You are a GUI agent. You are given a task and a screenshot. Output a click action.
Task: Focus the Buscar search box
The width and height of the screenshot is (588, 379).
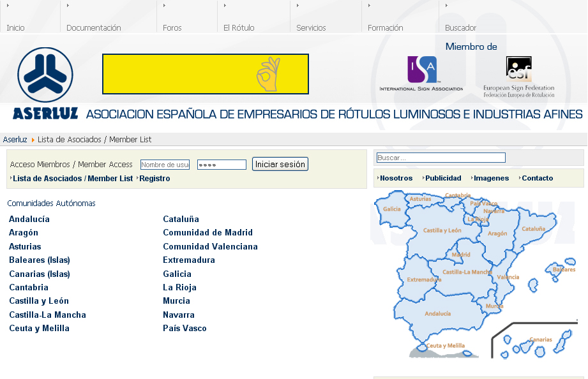[x=441, y=158]
